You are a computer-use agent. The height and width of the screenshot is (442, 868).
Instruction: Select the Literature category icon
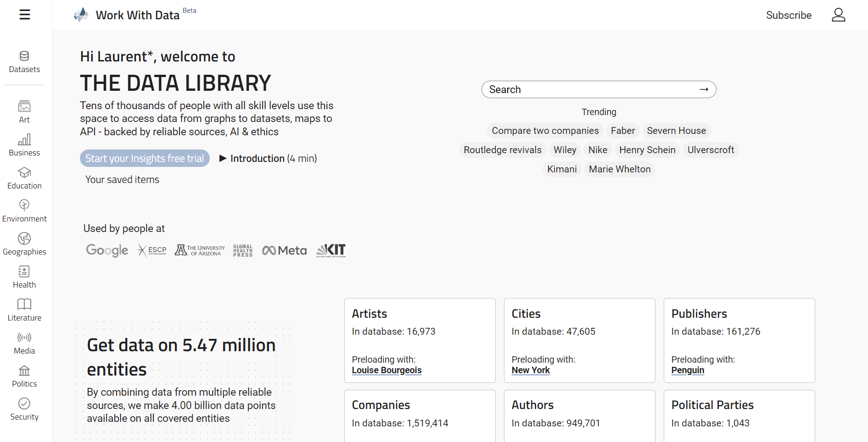click(x=24, y=304)
